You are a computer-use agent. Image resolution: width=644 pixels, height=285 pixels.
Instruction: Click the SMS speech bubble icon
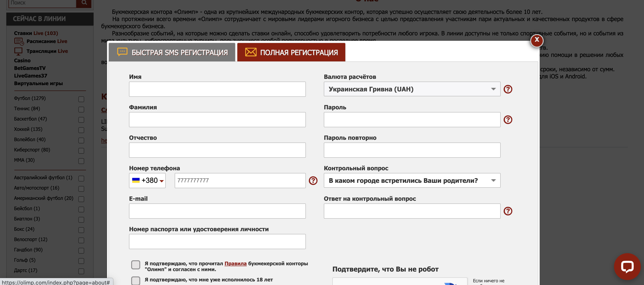[122, 52]
